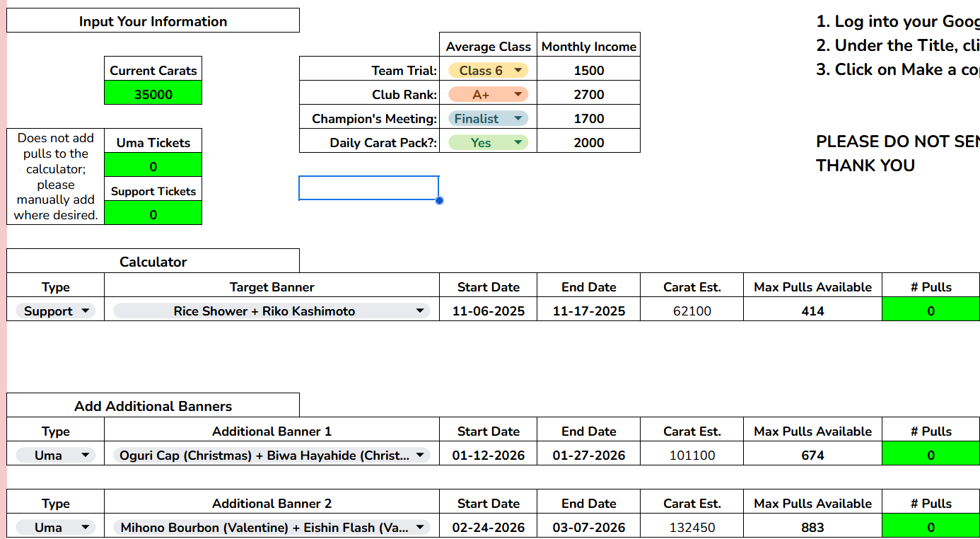Expand the Mihono Bourbon (Valentine) banner dropdown
This screenshot has width=980, height=539.
(x=272, y=528)
